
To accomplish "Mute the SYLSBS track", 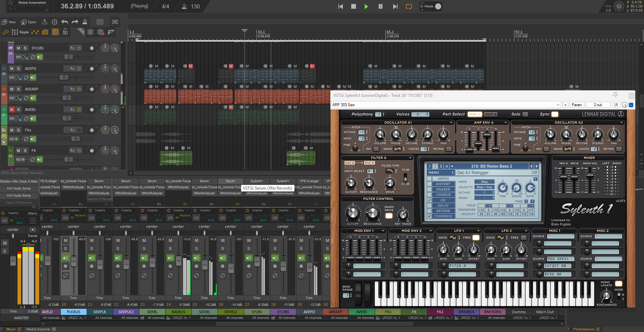I will pos(18,48).
